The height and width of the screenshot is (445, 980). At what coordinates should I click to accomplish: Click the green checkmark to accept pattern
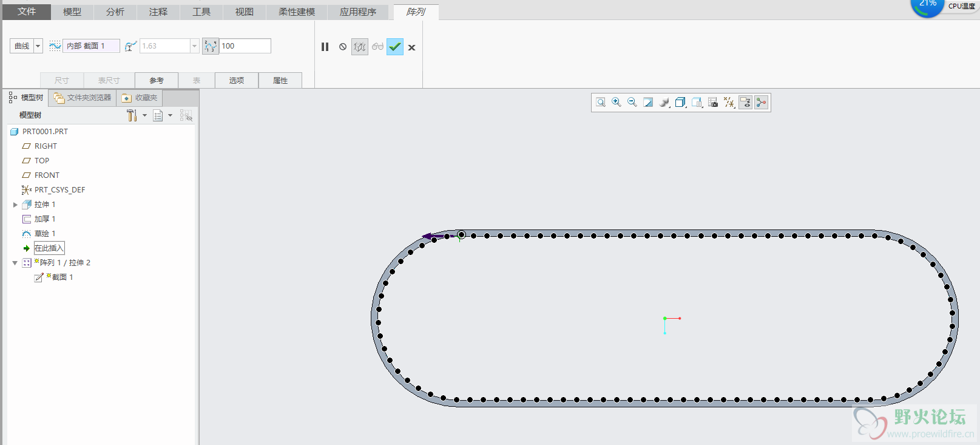(395, 47)
